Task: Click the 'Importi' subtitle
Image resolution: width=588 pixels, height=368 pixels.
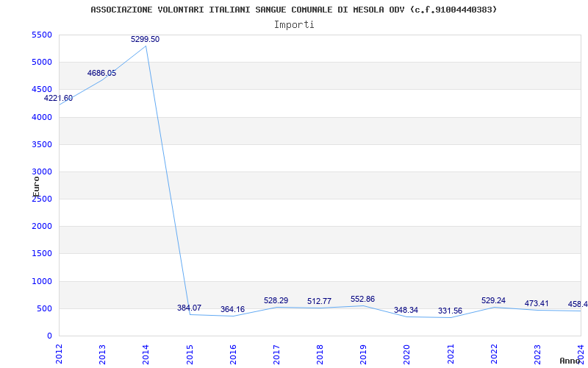Action: coord(294,25)
